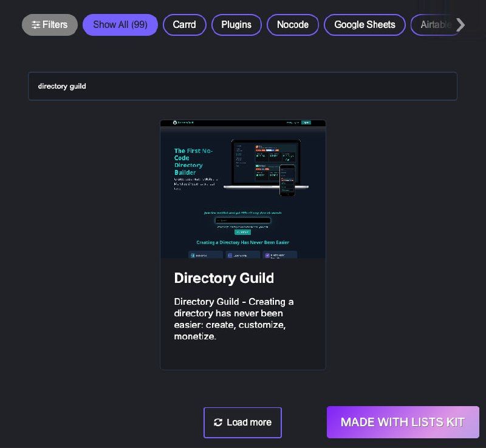Open the Directory Guild screenshot thumbnail

[x=242, y=189]
